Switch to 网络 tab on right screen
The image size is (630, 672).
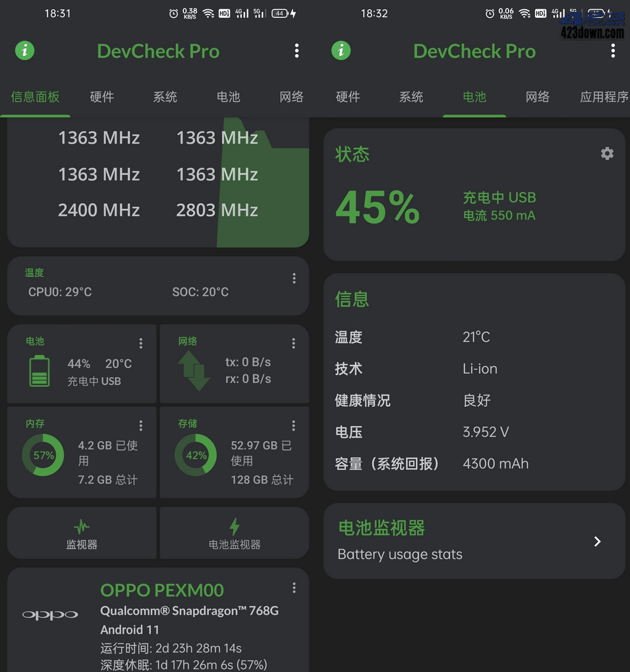pyautogui.click(x=538, y=97)
